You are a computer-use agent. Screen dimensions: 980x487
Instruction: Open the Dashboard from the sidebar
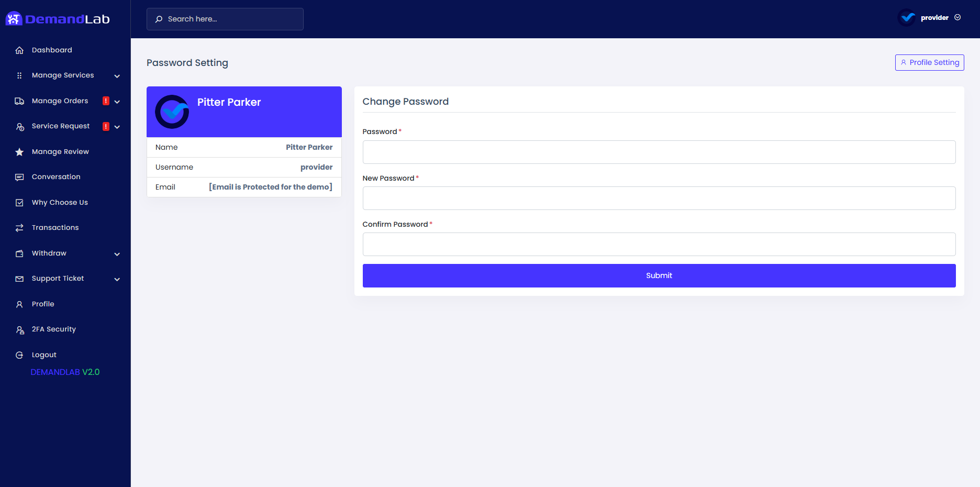52,50
